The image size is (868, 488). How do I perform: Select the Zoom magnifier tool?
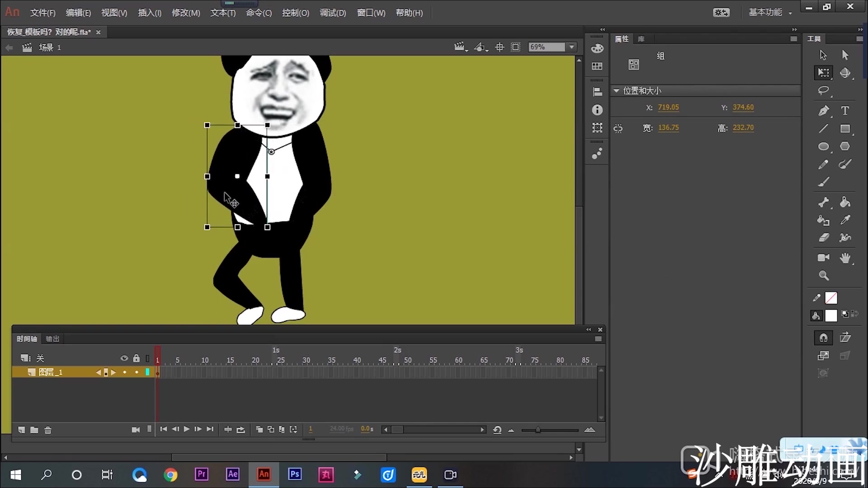click(823, 276)
